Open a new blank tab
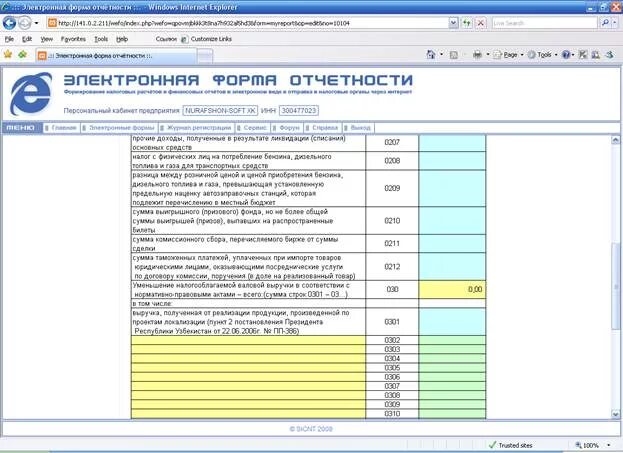Screen dimensions: 623x453 click(205, 56)
